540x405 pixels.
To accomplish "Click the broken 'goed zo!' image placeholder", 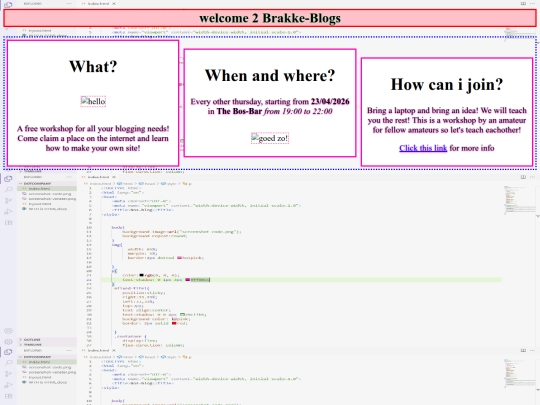I will point(270,138).
